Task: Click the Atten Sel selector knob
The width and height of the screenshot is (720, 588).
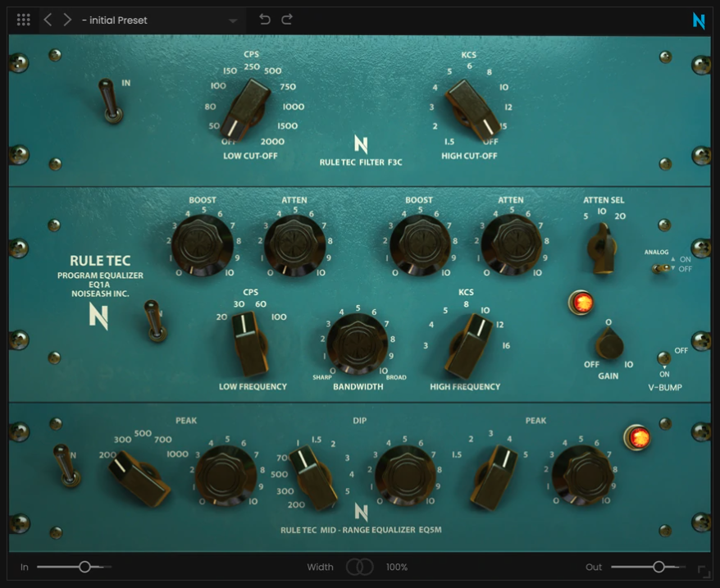Action: pos(602,248)
